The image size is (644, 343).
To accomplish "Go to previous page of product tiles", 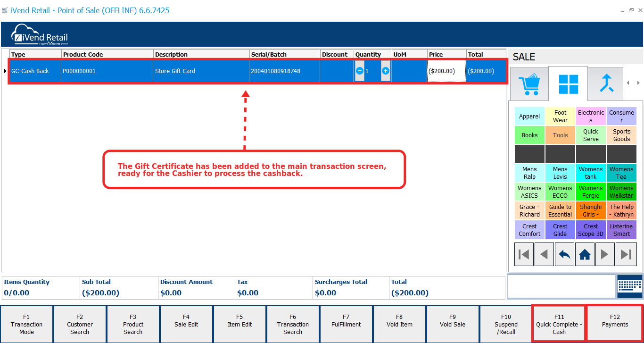I will 544,255.
